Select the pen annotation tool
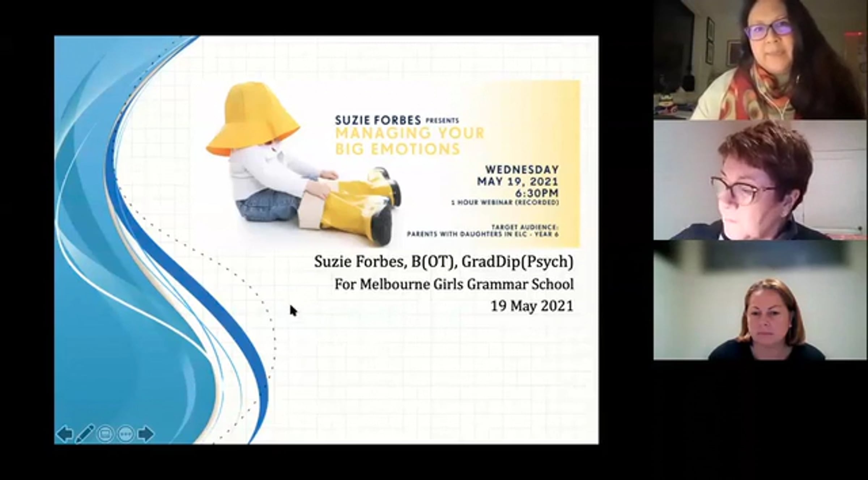 [85, 433]
